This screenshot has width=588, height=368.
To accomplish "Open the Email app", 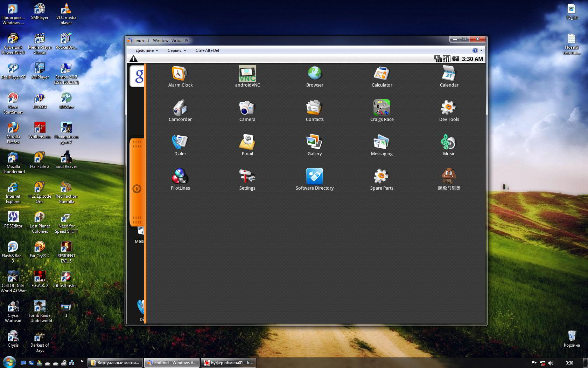I will coord(247,145).
